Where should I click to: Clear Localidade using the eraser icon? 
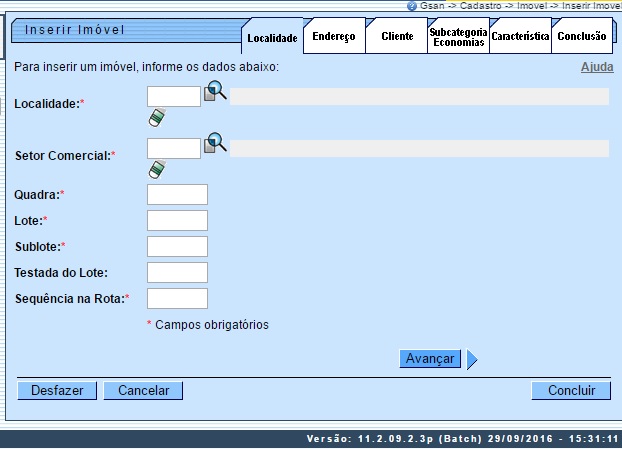(156, 118)
